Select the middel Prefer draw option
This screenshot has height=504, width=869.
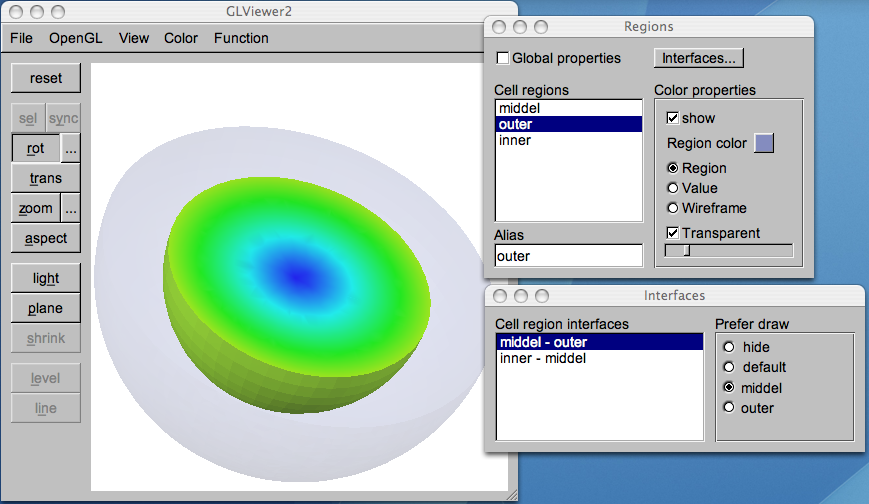click(x=729, y=388)
